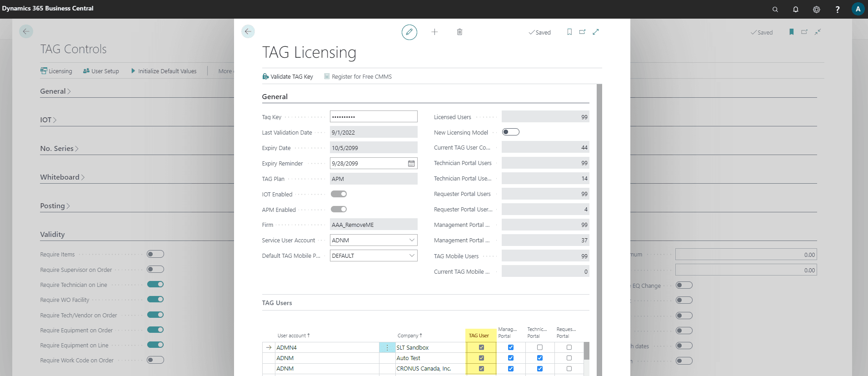Toggle Technician Portal checkbox for CRONUS Canada row
Viewport: 868px width, 376px height.
539,369
